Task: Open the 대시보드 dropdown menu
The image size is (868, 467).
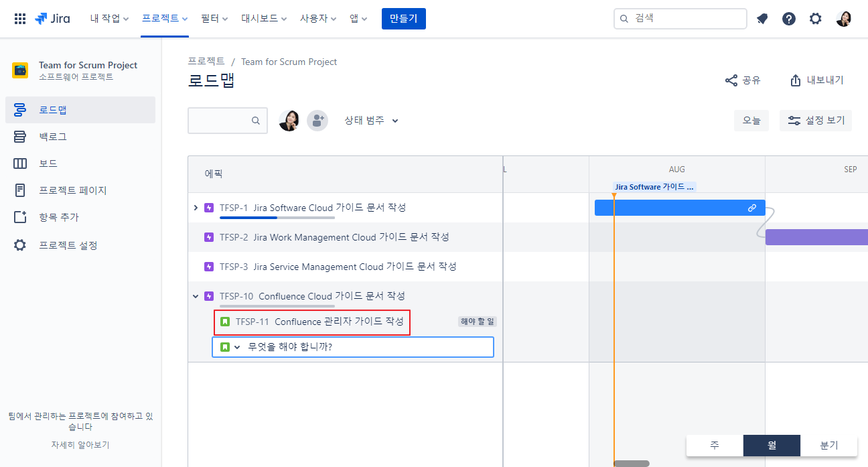Action: (x=264, y=19)
